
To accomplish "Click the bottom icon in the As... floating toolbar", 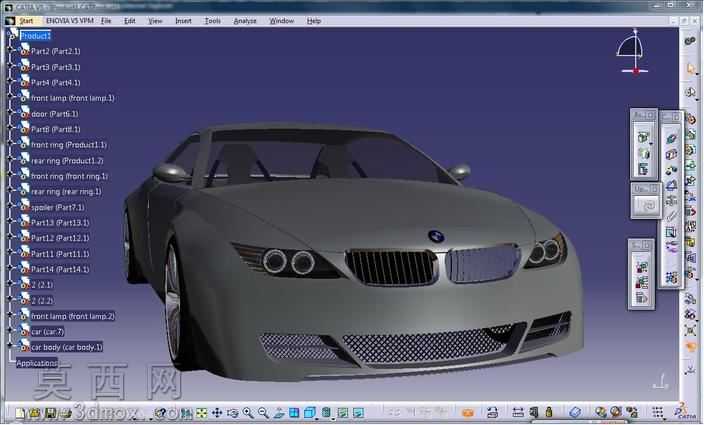I will pos(643,169).
